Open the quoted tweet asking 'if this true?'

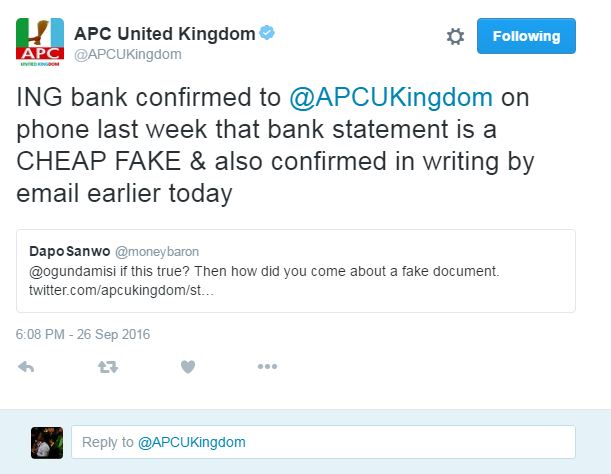pos(400,277)
